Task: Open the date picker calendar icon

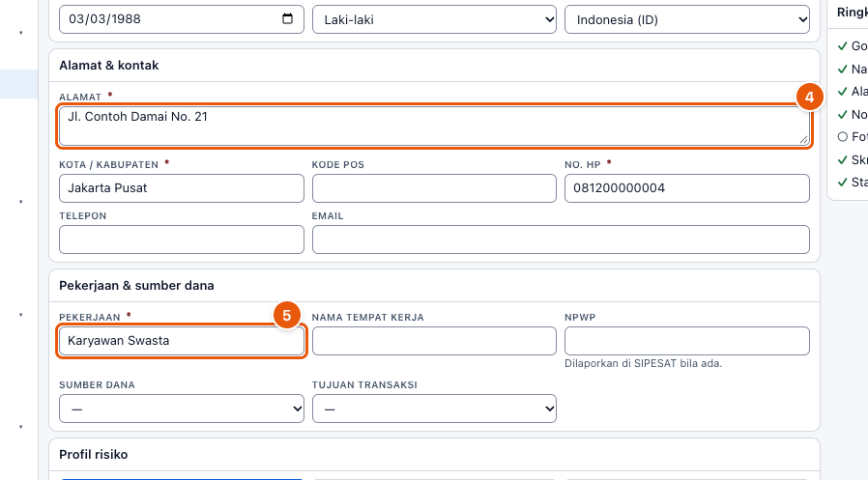Action: [x=287, y=18]
